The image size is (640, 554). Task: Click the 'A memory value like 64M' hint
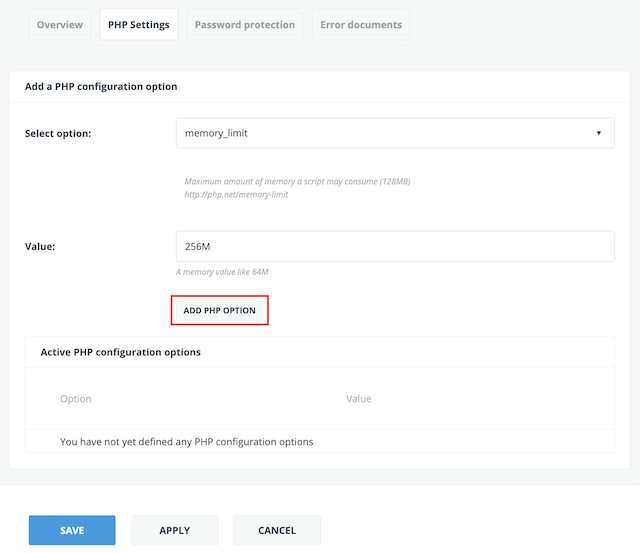222,272
